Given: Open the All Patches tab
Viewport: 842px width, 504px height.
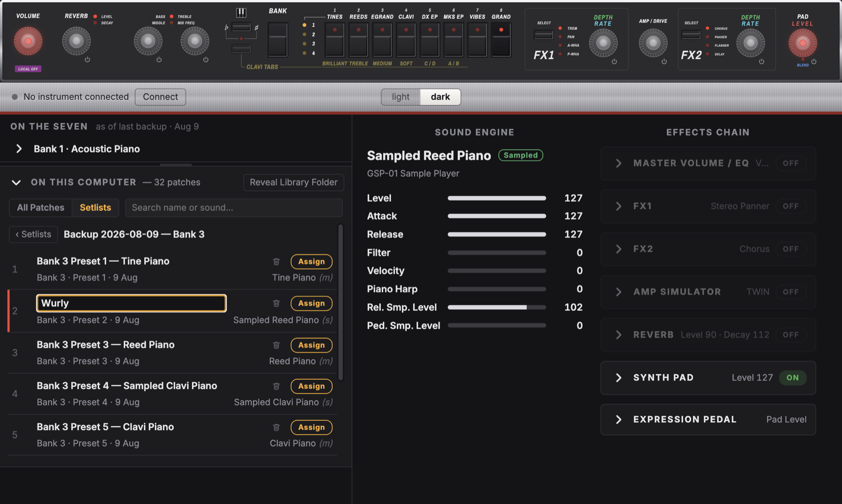Looking at the screenshot, I should [41, 207].
